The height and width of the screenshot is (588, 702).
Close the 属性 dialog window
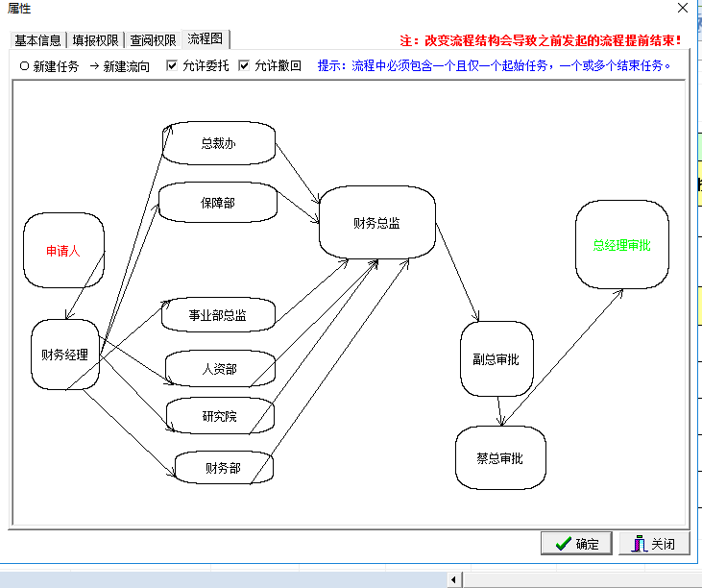[x=683, y=8]
